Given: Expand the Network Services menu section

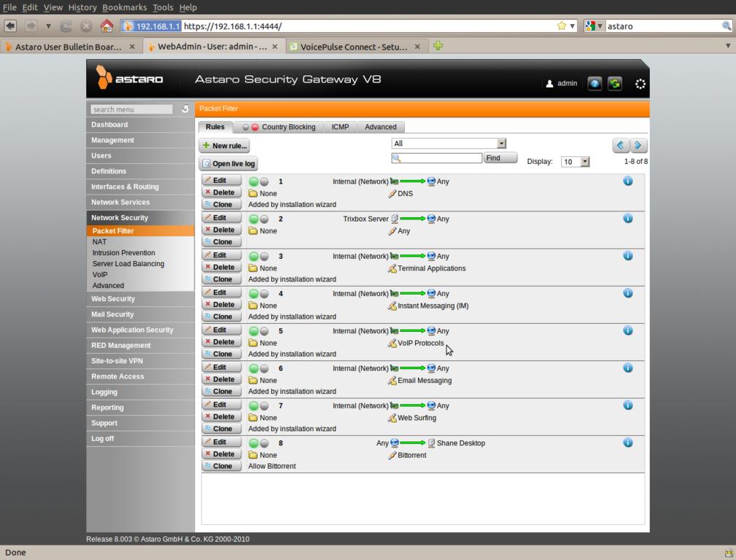Looking at the screenshot, I should pyautogui.click(x=140, y=202).
